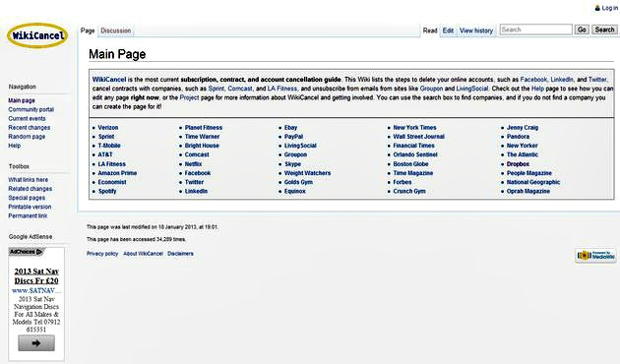Image resolution: width=620 pixels, height=364 pixels.
Task: Open the Wall Street Journal link
Action: [418, 137]
